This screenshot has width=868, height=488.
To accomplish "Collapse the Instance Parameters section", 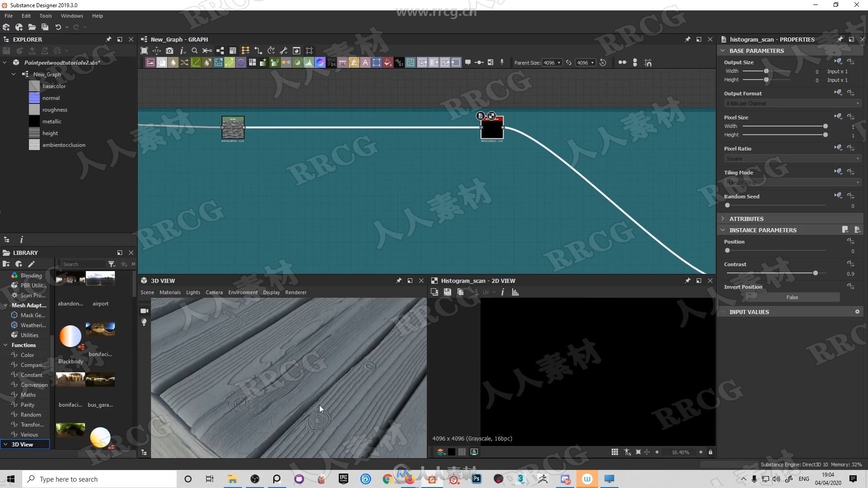I will [722, 230].
